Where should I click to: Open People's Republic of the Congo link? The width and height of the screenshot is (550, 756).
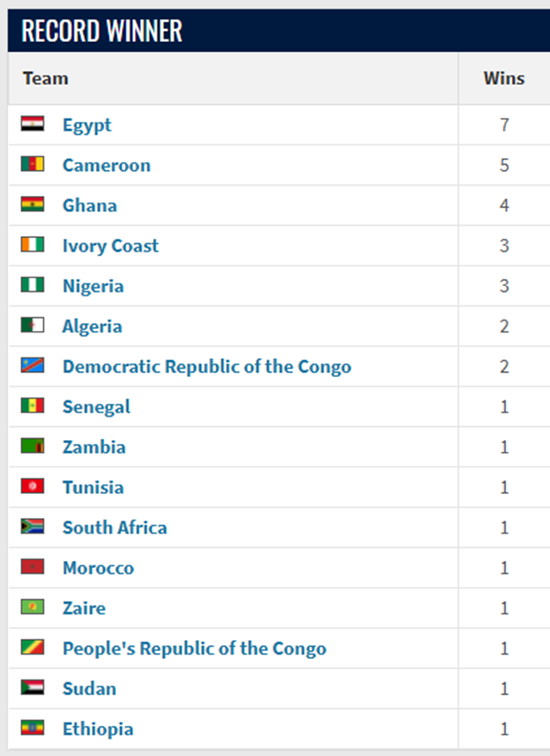pyautogui.click(x=194, y=649)
